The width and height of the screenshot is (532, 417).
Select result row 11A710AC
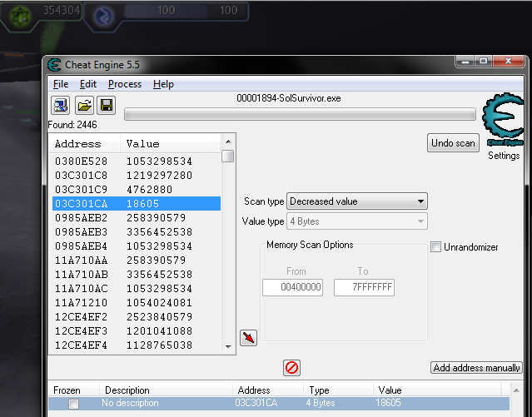[136, 289]
